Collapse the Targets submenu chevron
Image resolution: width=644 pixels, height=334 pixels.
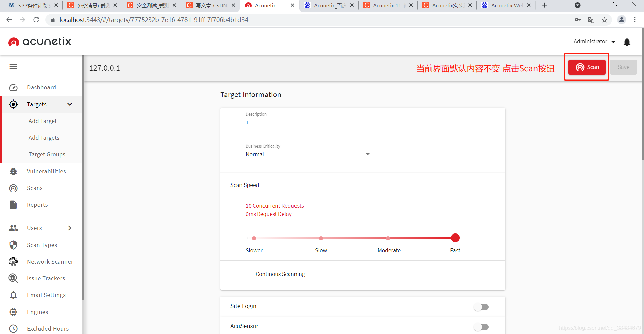coord(70,104)
